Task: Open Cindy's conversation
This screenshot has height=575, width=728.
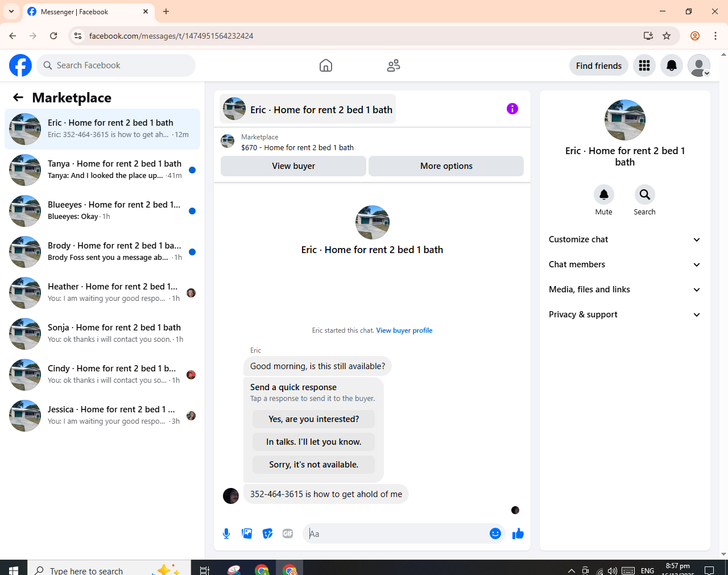Action: click(102, 375)
